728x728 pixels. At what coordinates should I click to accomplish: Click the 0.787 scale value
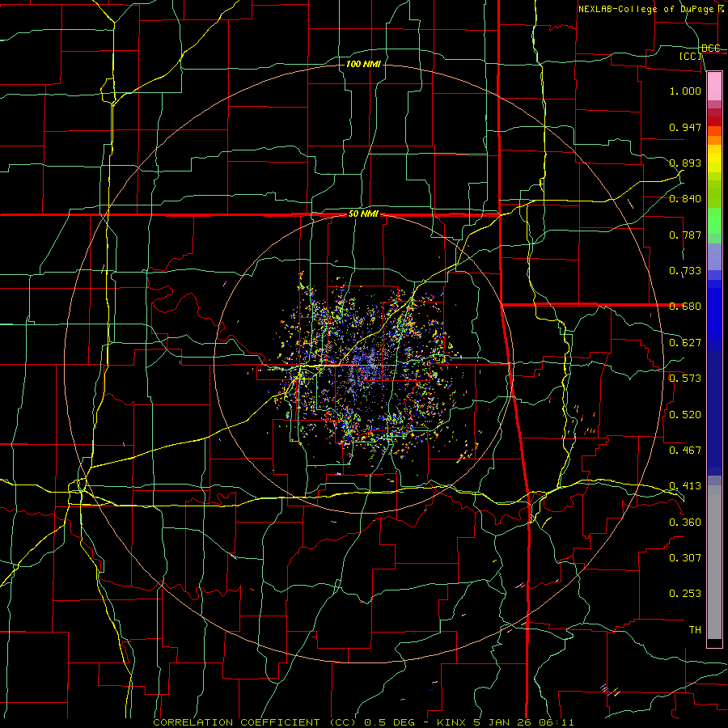pyautogui.click(x=685, y=235)
